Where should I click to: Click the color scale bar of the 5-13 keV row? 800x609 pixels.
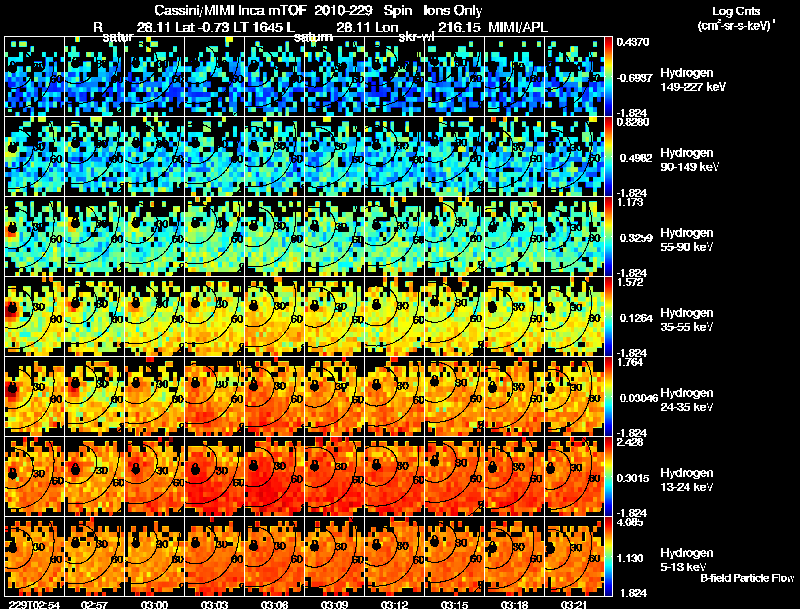click(x=608, y=557)
